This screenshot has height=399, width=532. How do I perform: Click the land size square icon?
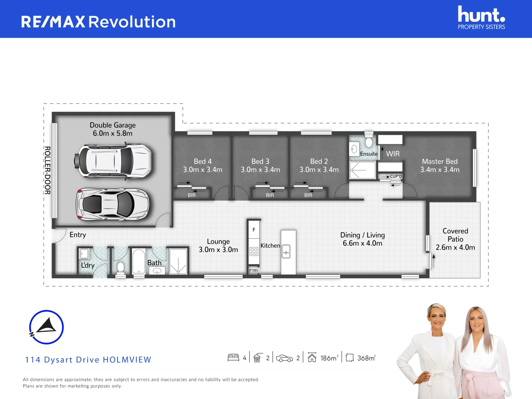(x=349, y=358)
